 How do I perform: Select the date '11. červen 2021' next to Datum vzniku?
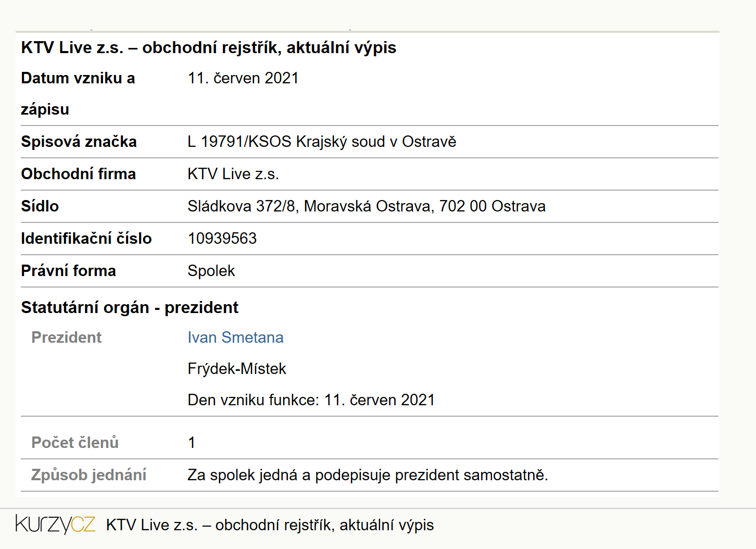click(243, 78)
